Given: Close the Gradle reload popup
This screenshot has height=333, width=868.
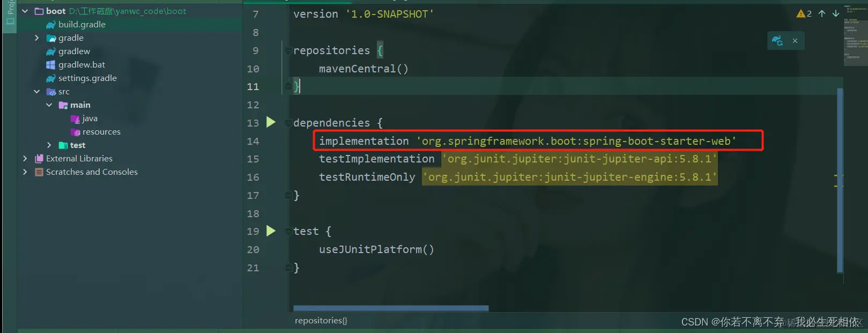Looking at the screenshot, I should tap(795, 41).
